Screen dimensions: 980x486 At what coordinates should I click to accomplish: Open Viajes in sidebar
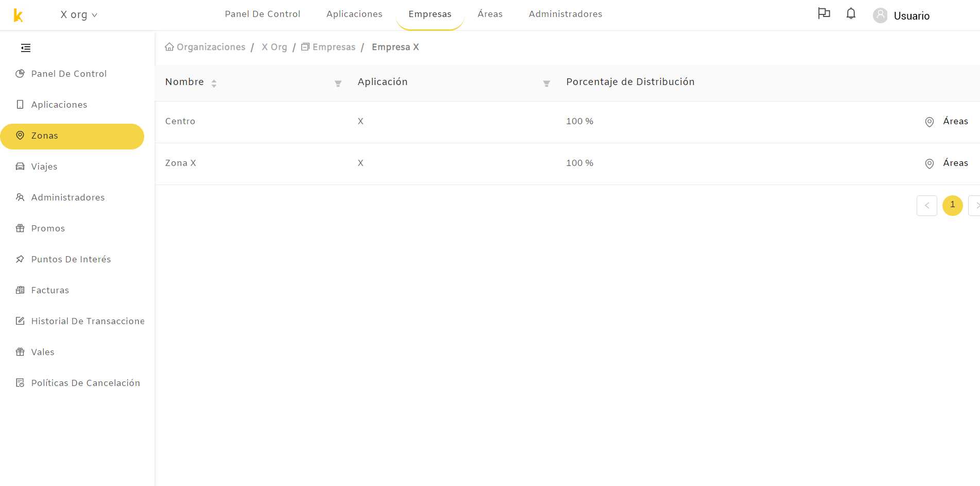44,166
